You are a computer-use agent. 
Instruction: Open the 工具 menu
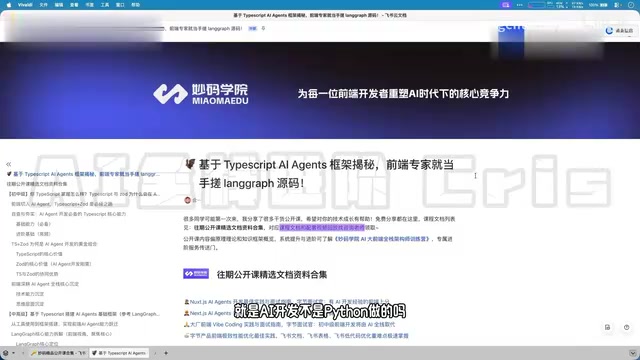[105, 5]
